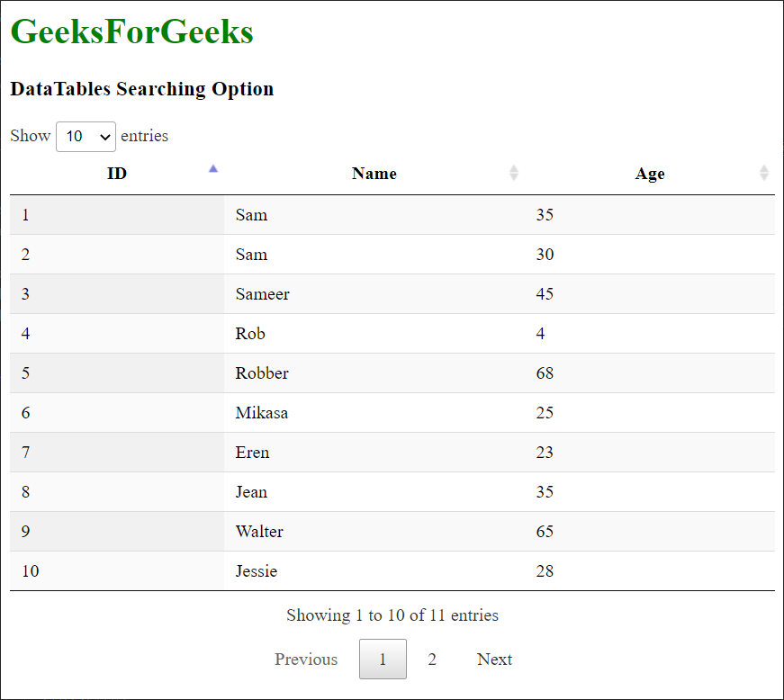
Task: Click the 'Showing 1 to 10' info text
Action: (x=392, y=615)
